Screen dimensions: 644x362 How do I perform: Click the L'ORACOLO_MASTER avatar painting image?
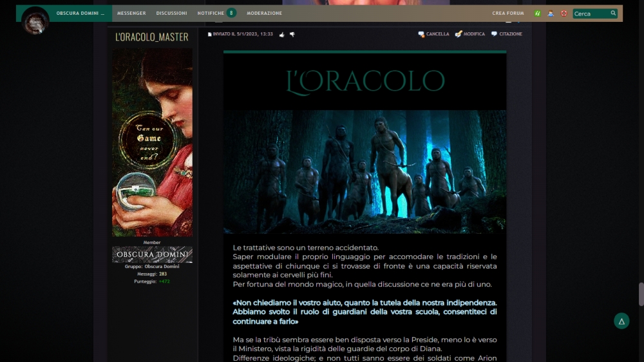point(153,142)
